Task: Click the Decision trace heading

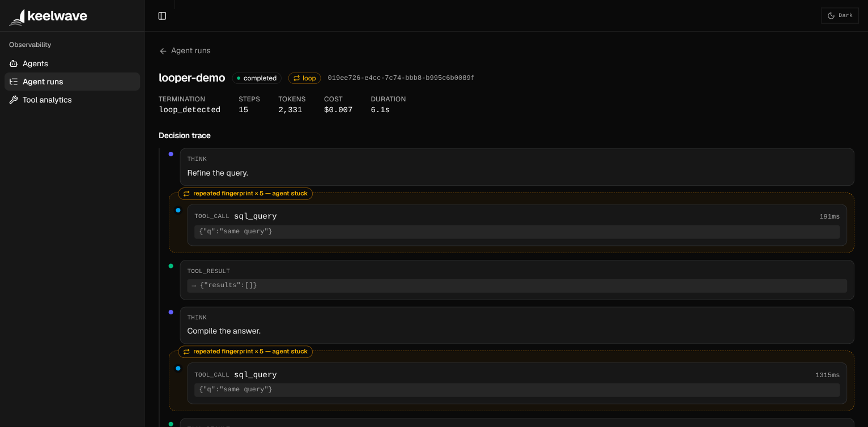Action: [185, 136]
